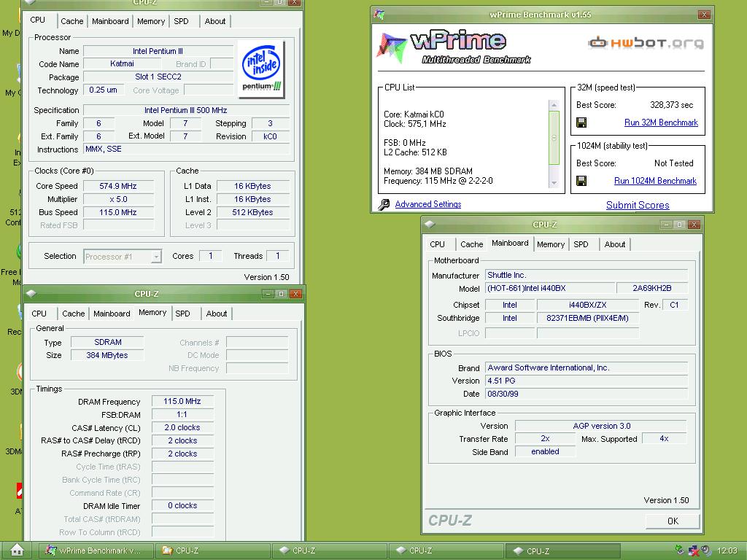Screen dimensions: 747x560
Task: Click Code Name value Katmai
Action: click(122, 64)
